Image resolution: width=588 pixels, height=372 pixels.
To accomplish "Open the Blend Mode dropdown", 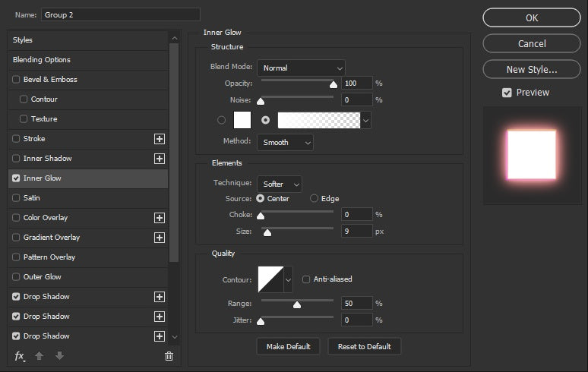I will [x=301, y=68].
